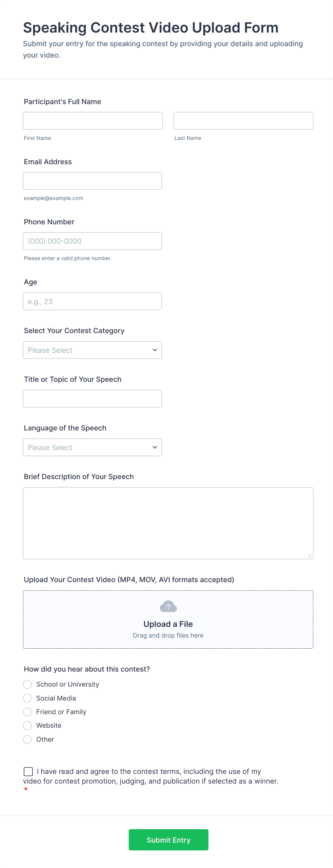
Task: Click the Age input field
Action: [x=92, y=301]
